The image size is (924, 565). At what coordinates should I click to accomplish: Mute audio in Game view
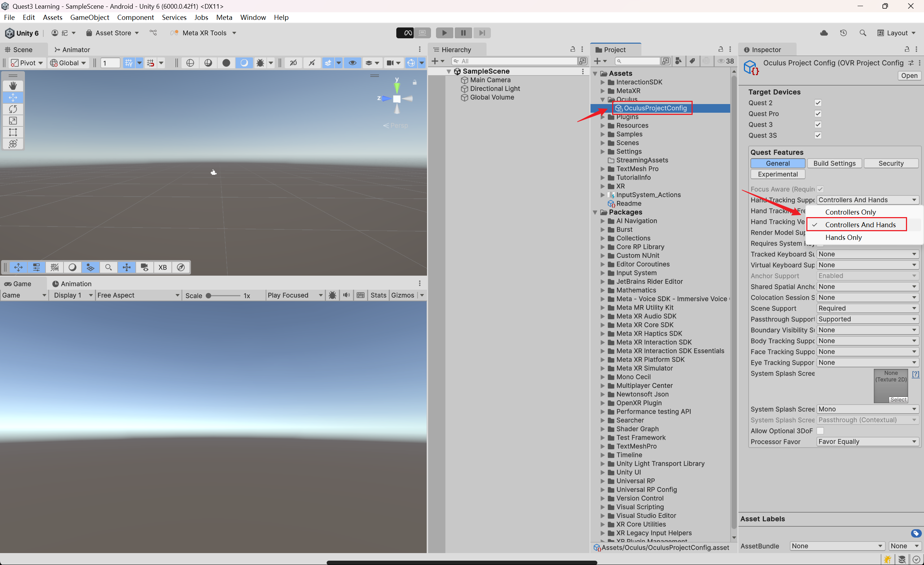pyautogui.click(x=346, y=296)
